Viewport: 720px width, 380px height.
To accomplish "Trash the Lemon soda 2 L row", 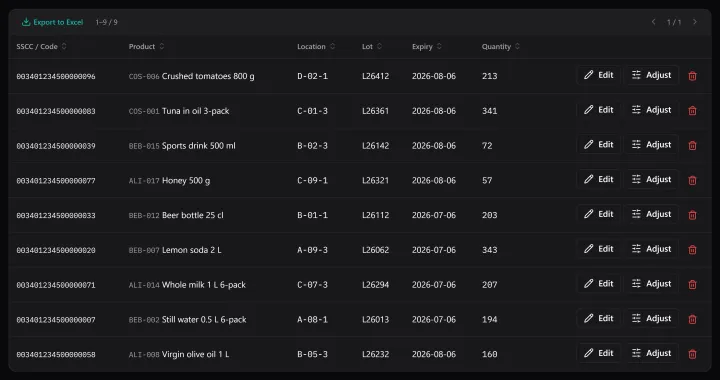I will (692, 250).
